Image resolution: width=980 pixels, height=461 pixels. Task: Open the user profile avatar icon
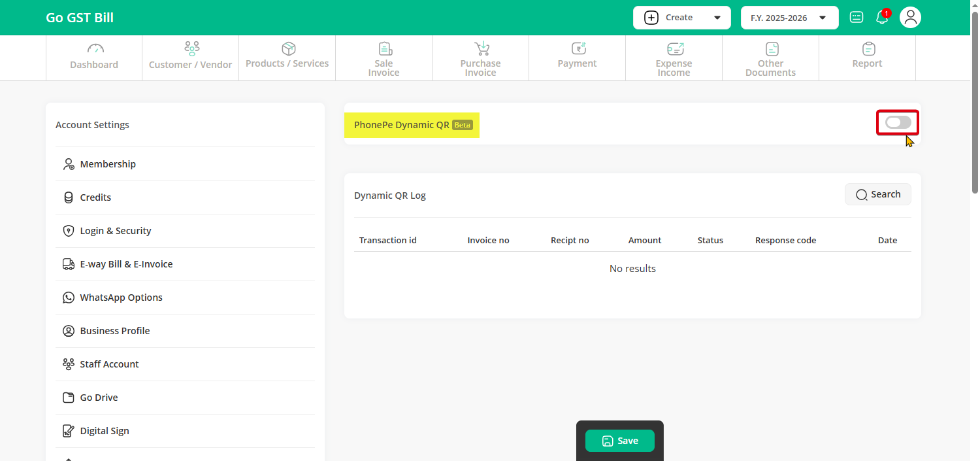910,18
